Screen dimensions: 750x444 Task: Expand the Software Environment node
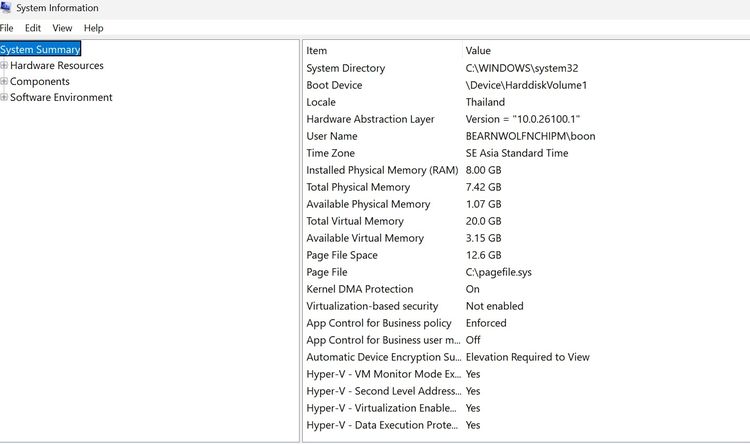click(4, 98)
